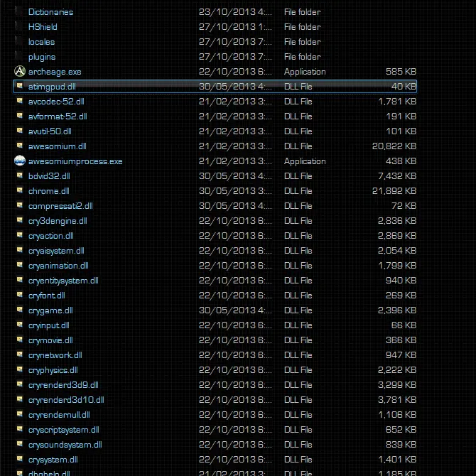Image resolution: width=476 pixels, height=476 pixels.
Task: Select the crynetwork.dll file name
Action: pyautogui.click(x=55, y=355)
